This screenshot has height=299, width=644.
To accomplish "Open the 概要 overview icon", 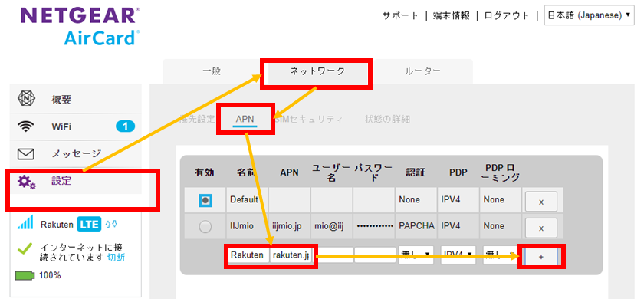I will [27, 99].
